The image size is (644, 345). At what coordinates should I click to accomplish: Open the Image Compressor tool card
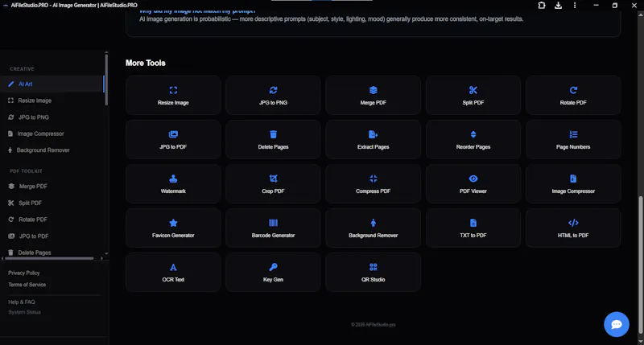pyautogui.click(x=573, y=184)
